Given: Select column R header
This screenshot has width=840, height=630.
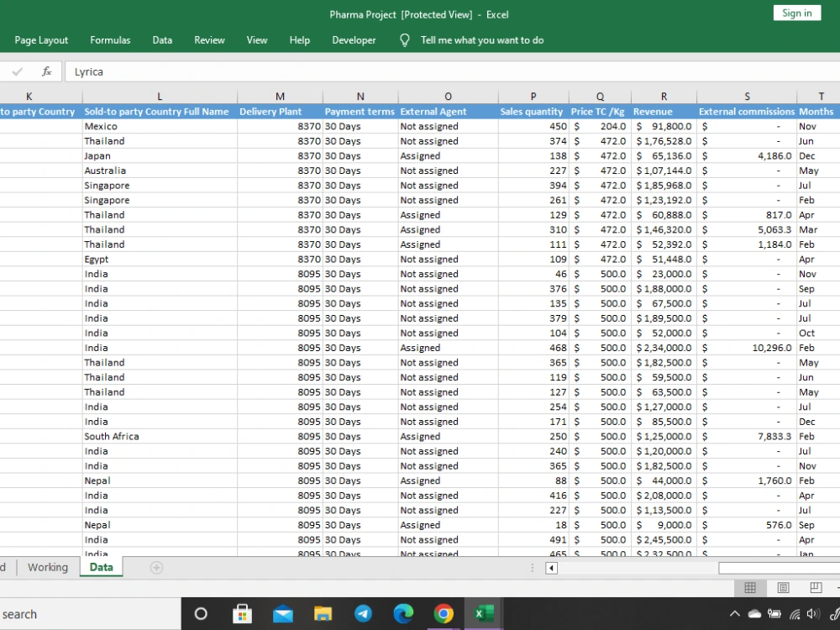Looking at the screenshot, I should 664,97.
